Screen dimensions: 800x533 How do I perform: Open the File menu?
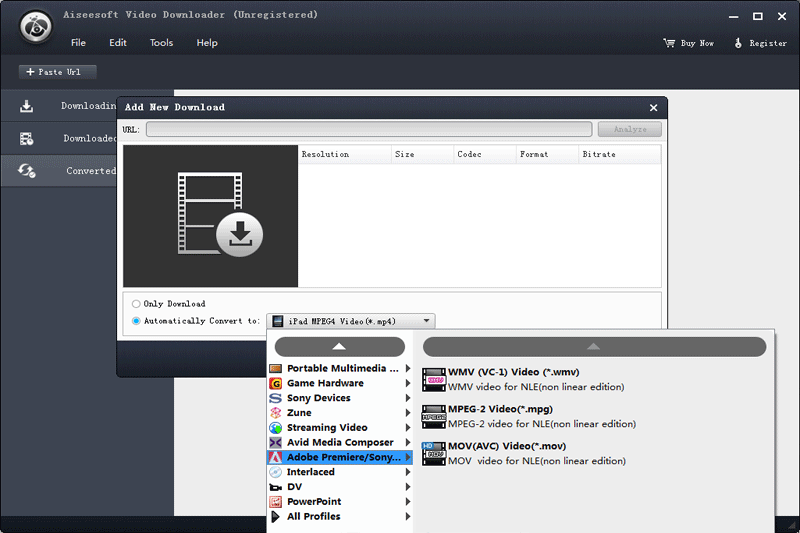(78, 43)
